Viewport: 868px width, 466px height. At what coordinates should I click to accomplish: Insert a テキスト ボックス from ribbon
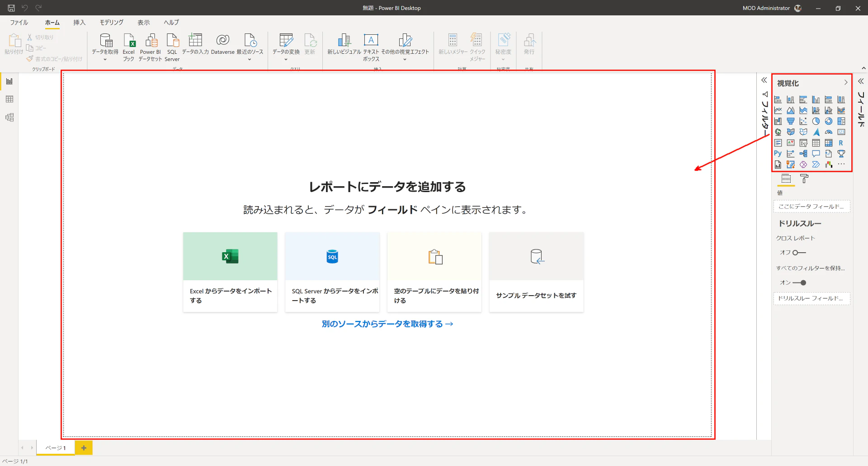pyautogui.click(x=371, y=47)
